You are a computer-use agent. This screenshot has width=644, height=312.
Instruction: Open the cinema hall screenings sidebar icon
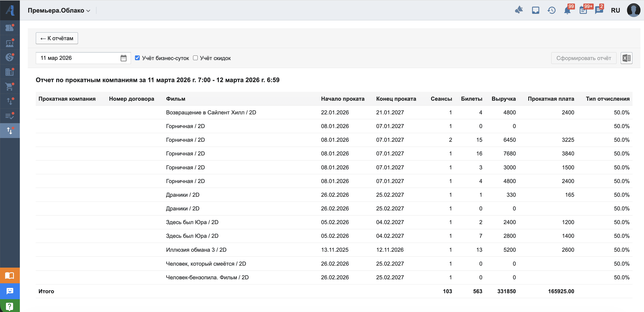click(x=9, y=43)
